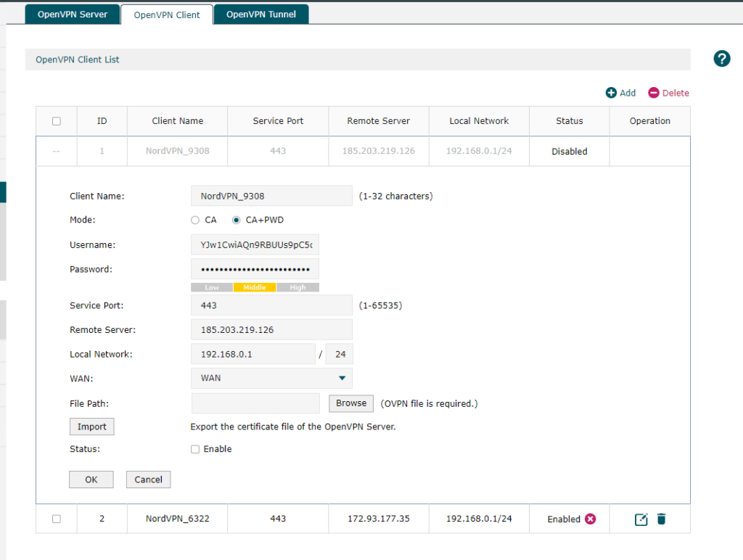Click the Username input field
This screenshot has width=743, height=560.
click(255, 245)
